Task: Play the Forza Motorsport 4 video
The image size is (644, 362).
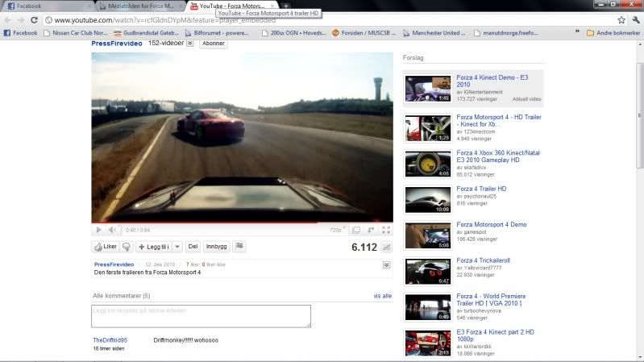Action: [98, 230]
